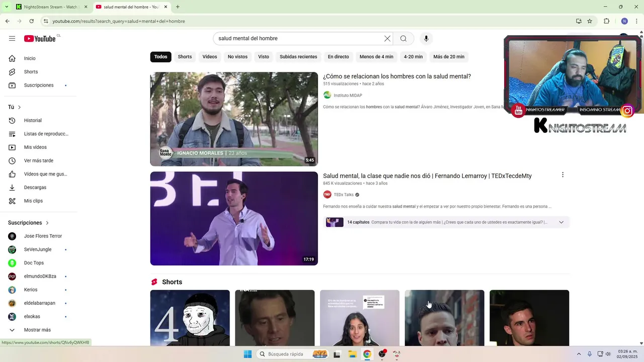Open the Windows Start button

248,354
